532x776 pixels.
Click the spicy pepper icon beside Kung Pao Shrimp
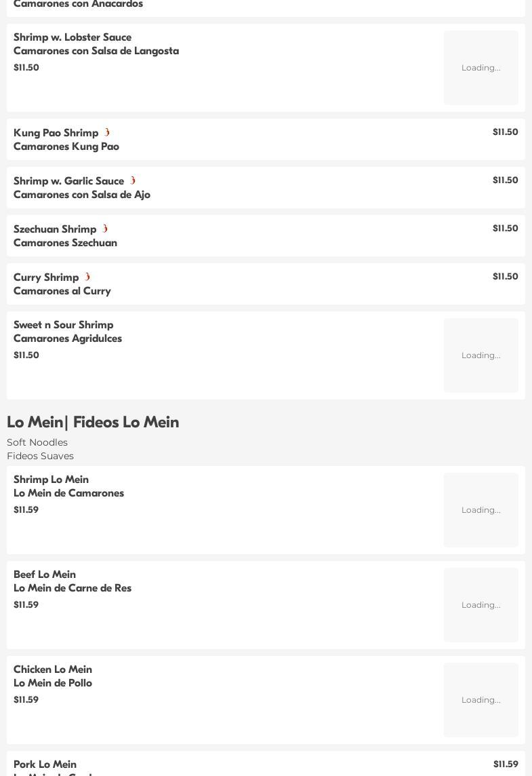tap(107, 132)
